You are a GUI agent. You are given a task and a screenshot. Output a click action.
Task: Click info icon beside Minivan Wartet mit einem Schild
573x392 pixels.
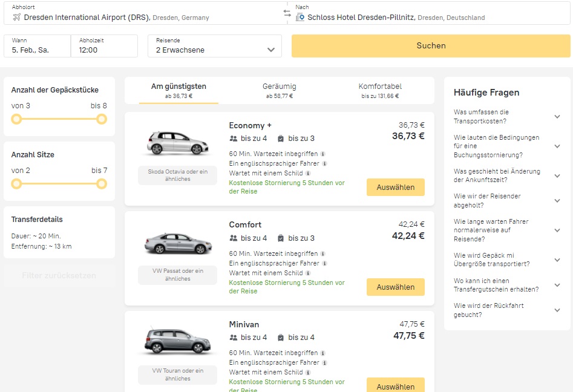point(308,373)
